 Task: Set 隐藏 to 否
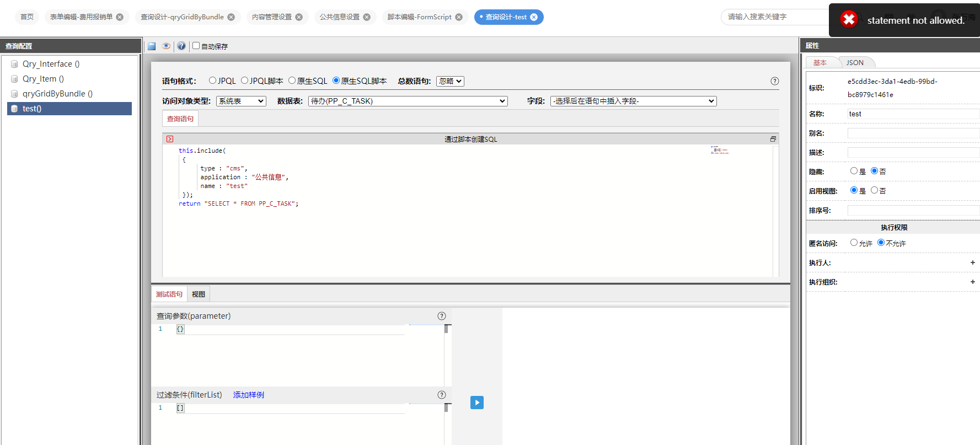[874, 171]
